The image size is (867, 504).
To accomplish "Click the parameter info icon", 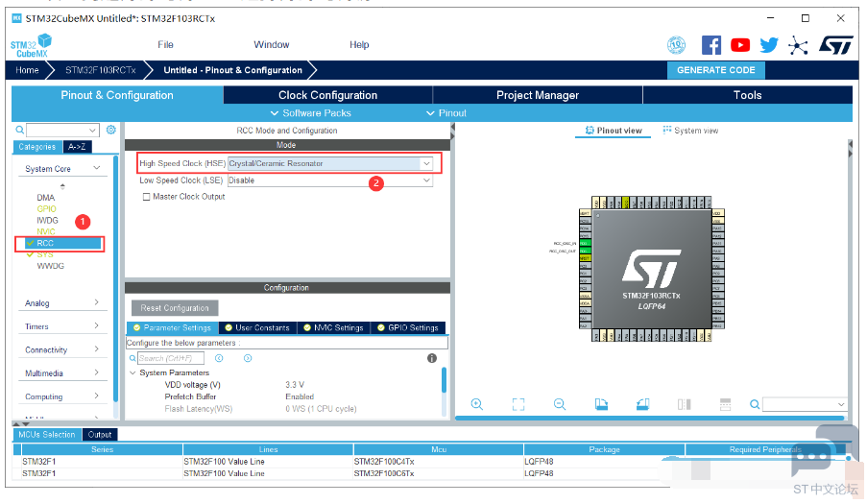I will point(432,358).
